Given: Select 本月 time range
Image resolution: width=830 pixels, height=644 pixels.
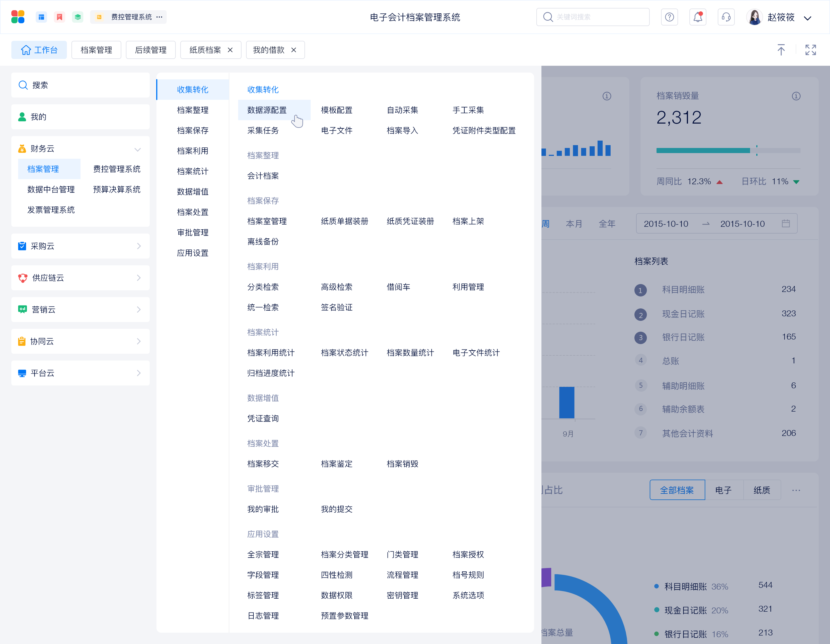Looking at the screenshot, I should (574, 224).
